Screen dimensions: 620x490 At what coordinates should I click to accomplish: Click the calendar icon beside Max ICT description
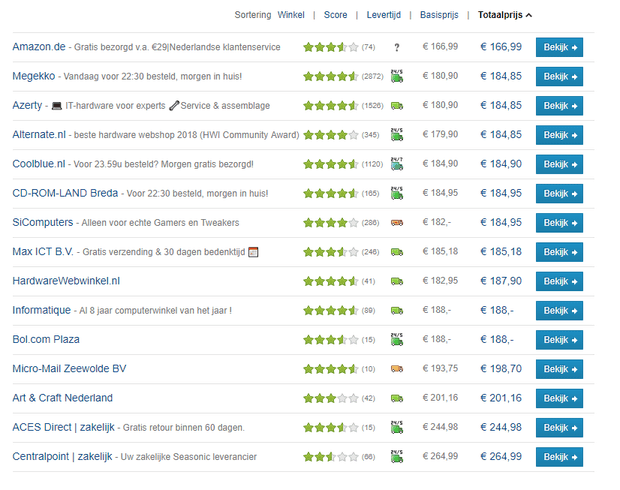coord(253,252)
